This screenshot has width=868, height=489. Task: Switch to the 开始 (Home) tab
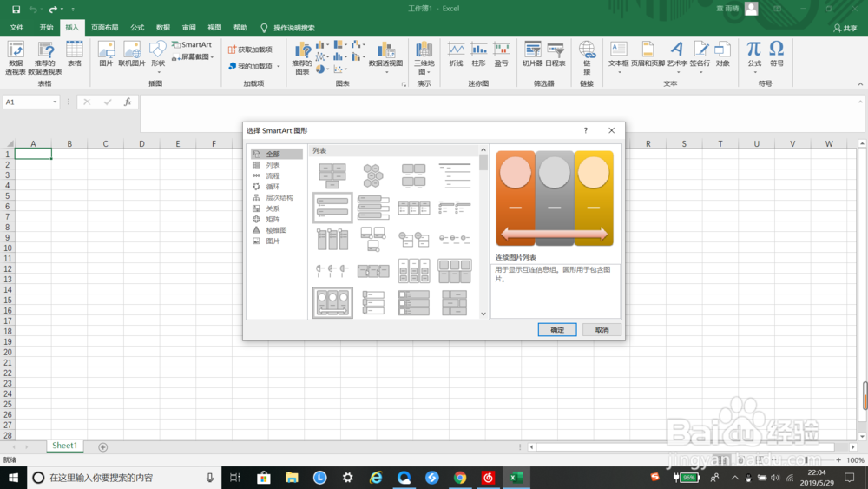[x=46, y=28]
